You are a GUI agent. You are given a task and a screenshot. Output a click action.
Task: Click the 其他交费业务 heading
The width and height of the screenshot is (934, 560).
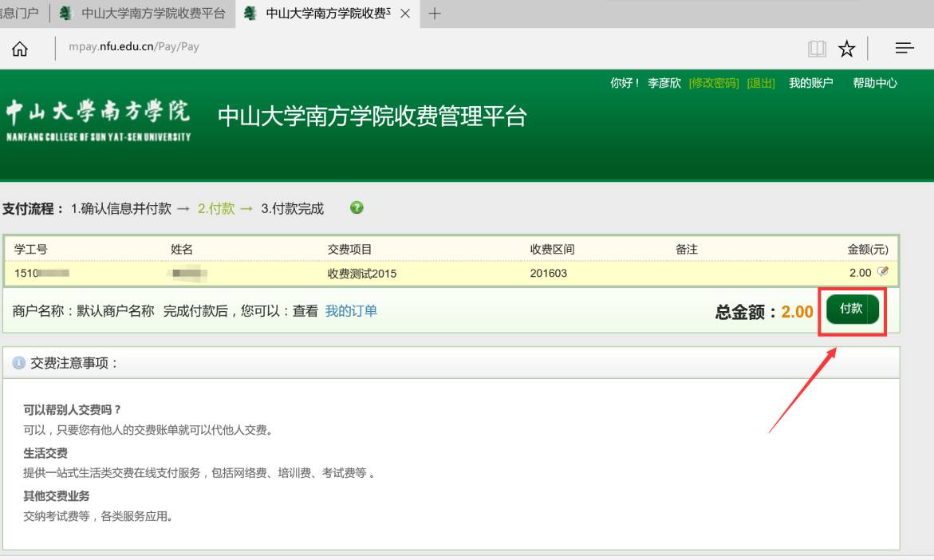pyautogui.click(x=57, y=495)
